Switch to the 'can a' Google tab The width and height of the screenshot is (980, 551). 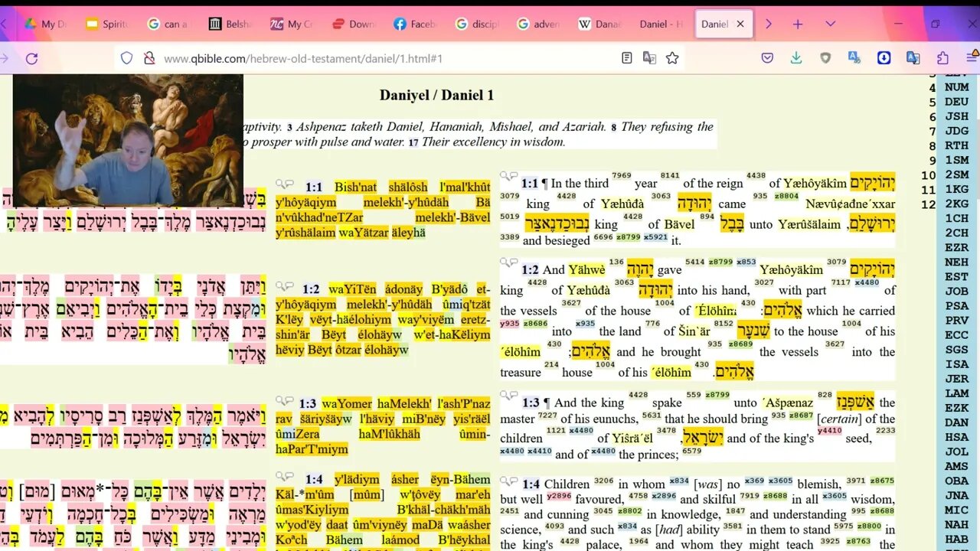coord(168,24)
